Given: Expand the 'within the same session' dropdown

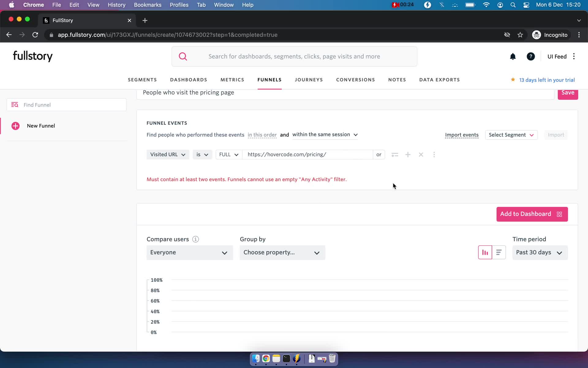Looking at the screenshot, I should [x=355, y=134].
